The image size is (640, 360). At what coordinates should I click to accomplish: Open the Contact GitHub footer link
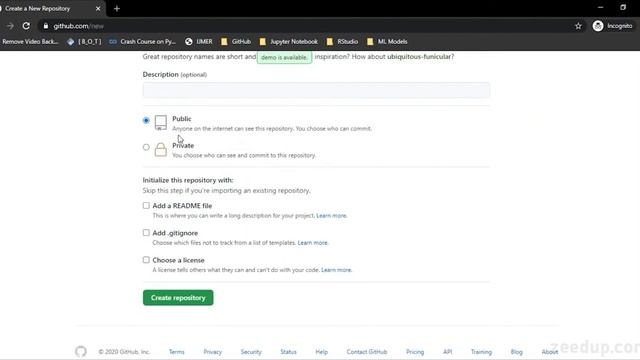[367, 352]
